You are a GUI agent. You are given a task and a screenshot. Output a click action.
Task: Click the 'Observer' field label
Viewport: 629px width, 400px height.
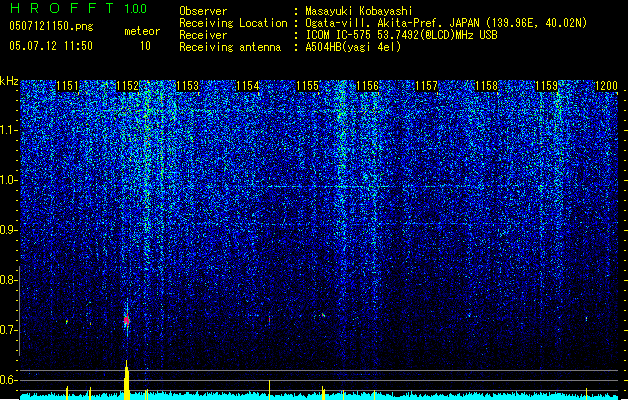point(203,11)
